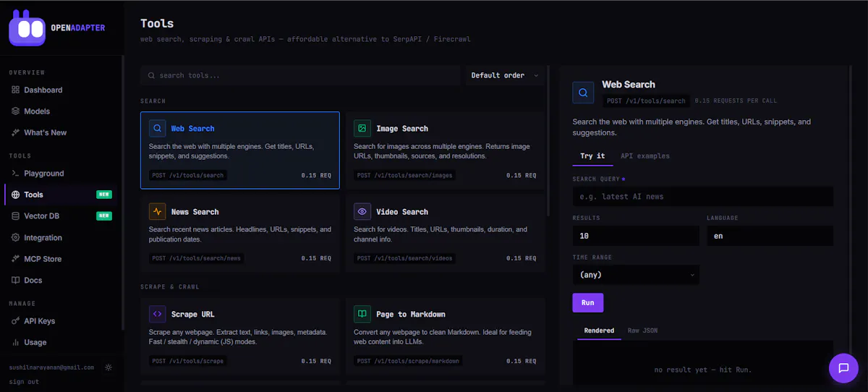The image size is (868, 392).
Task: Switch to the Try it tab
Action: (x=592, y=156)
